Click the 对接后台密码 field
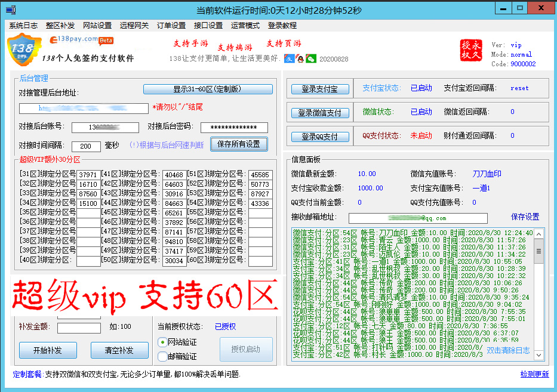Viewport: 557px width, 392px height. pyautogui.click(x=234, y=127)
